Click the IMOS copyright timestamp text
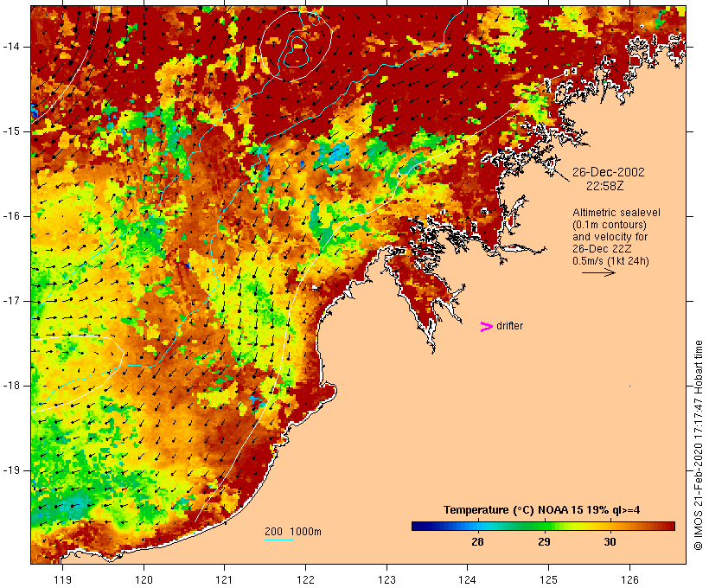The image size is (709, 588). (x=699, y=445)
